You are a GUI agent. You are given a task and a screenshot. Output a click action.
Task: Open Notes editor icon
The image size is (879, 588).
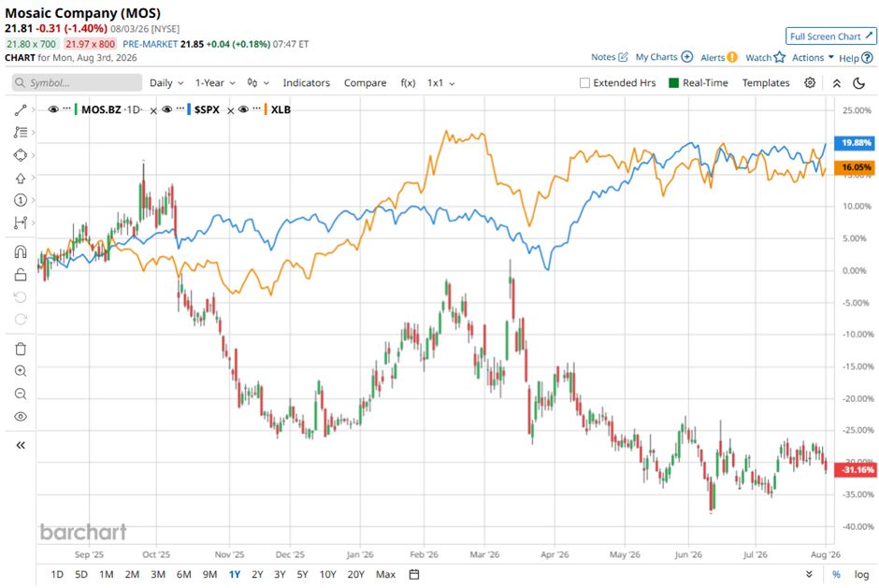click(x=623, y=57)
